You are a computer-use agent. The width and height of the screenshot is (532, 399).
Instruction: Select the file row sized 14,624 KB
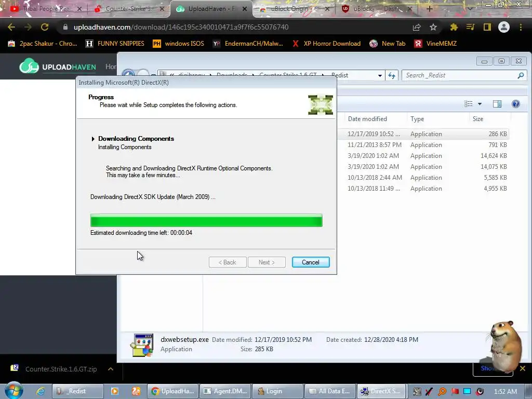click(x=423, y=156)
